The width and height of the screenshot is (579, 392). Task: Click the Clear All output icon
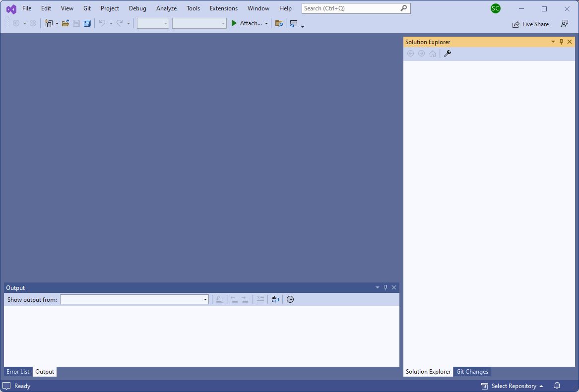(x=260, y=299)
